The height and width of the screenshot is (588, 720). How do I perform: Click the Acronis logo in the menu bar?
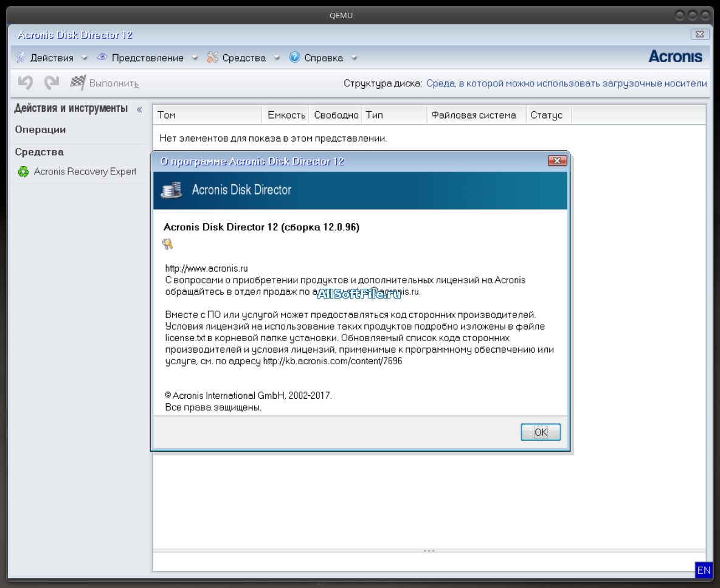[x=676, y=57]
